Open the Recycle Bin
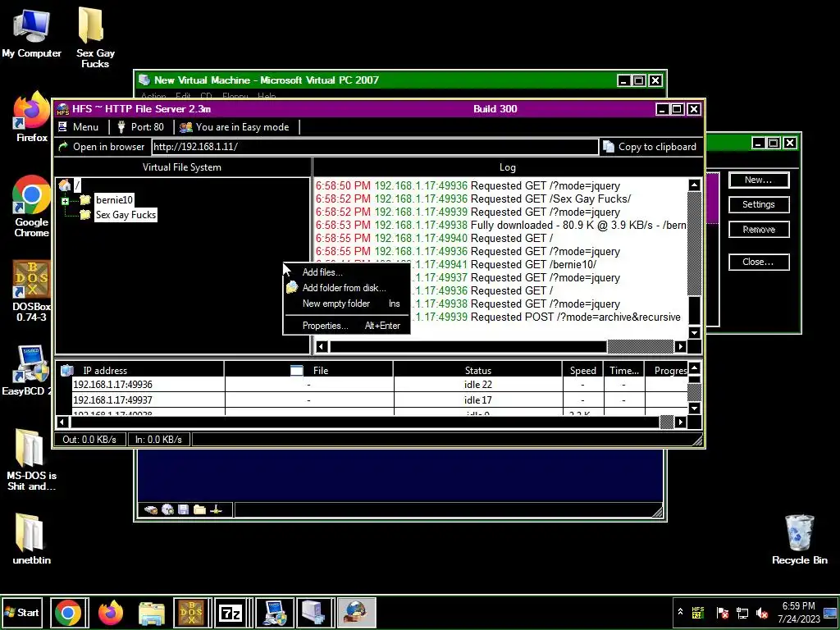This screenshot has width=840, height=630. click(799, 540)
